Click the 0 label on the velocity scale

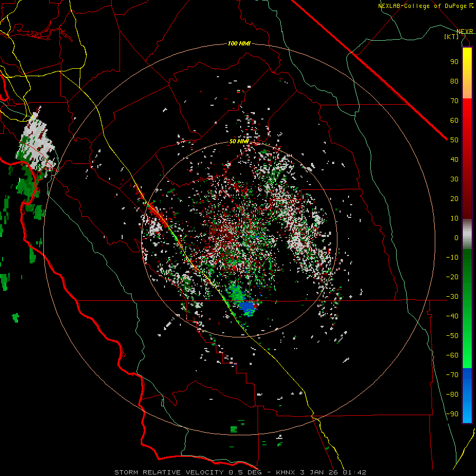point(456,237)
